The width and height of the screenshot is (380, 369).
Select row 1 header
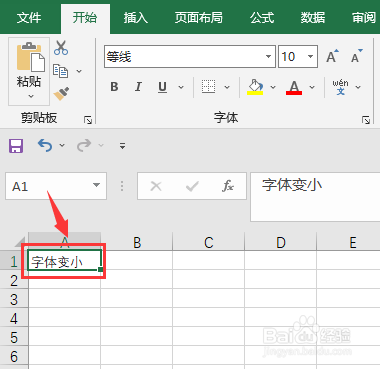(x=14, y=260)
